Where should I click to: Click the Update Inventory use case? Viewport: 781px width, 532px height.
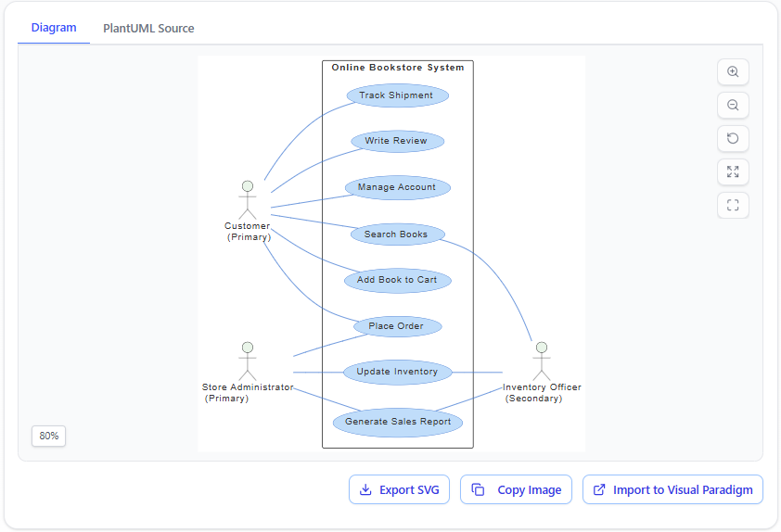(397, 372)
